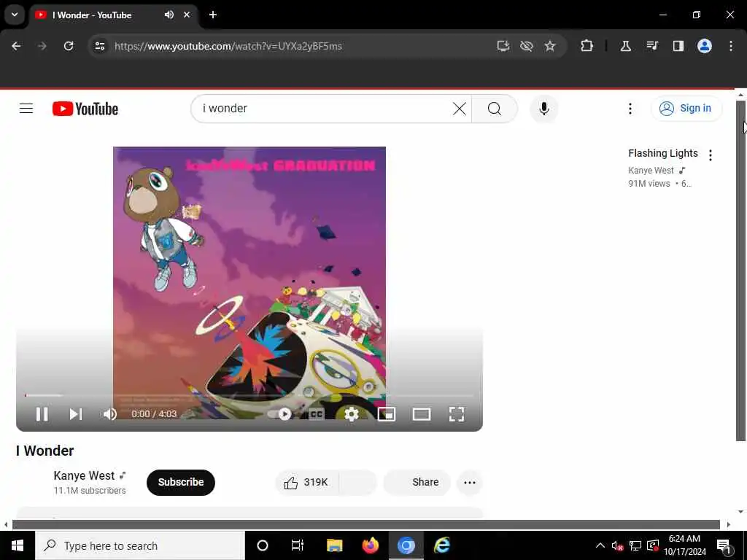The image size is (747, 560).
Task: Click the Sign in button
Action: (686, 109)
